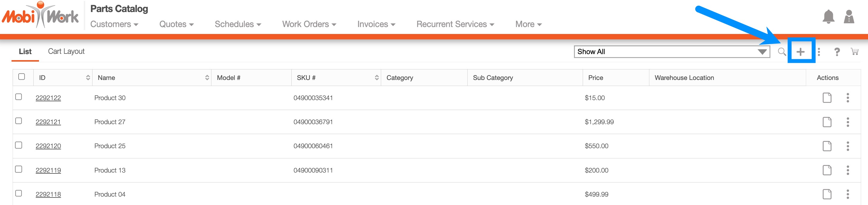This screenshot has height=205, width=868.
Task: Open the shopping cart icon
Action: coord(854,52)
